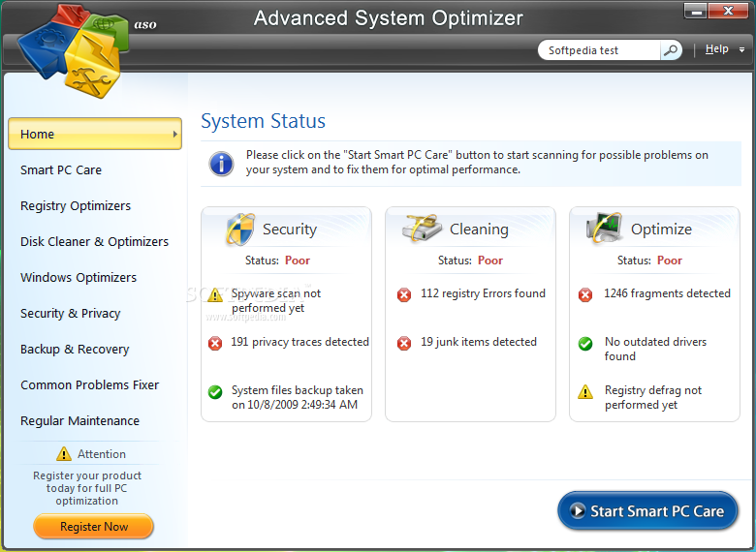Click 'Registry defrag not performed yet' text
The width and height of the screenshot is (756, 552).
point(653,397)
